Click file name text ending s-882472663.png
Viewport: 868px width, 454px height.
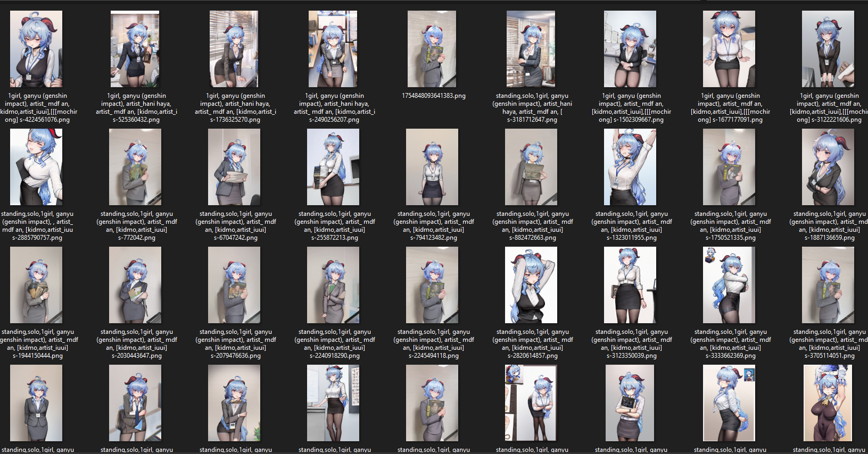point(533,226)
